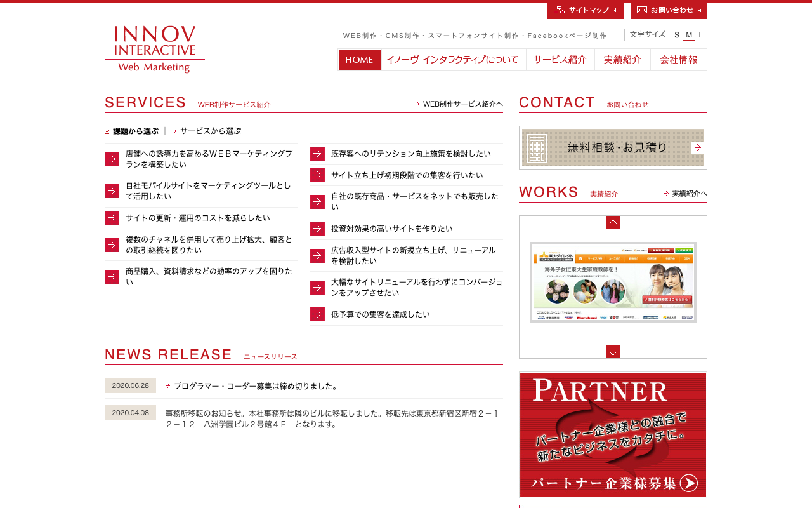
Task: Open イノーヴ インタラクティブについて menu item
Action: click(453, 60)
